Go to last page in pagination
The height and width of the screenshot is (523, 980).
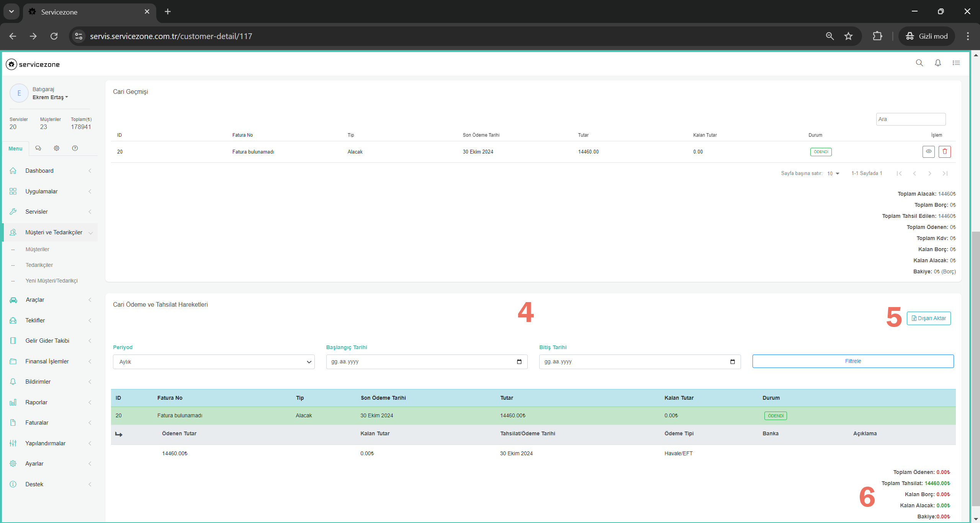(x=945, y=173)
